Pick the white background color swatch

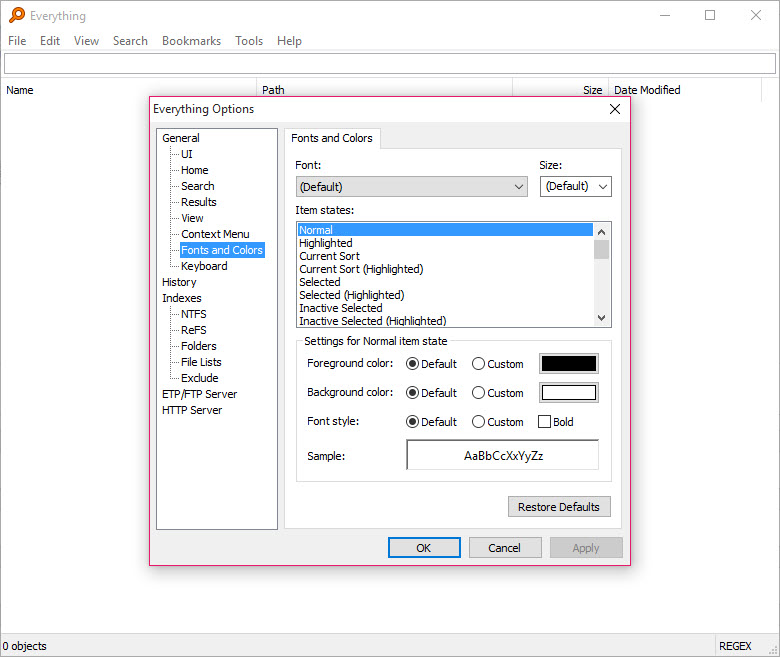click(x=569, y=392)
